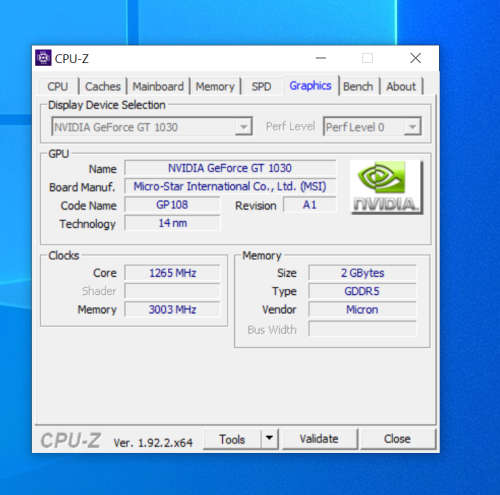
Task: Click the empty Bus Width field
Action: [362, 329]
